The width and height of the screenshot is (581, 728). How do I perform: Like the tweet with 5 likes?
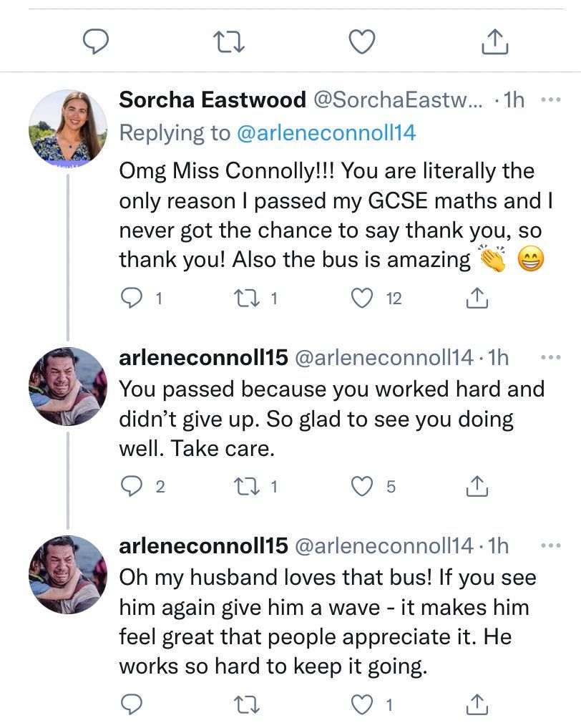(x=364, y=487)
